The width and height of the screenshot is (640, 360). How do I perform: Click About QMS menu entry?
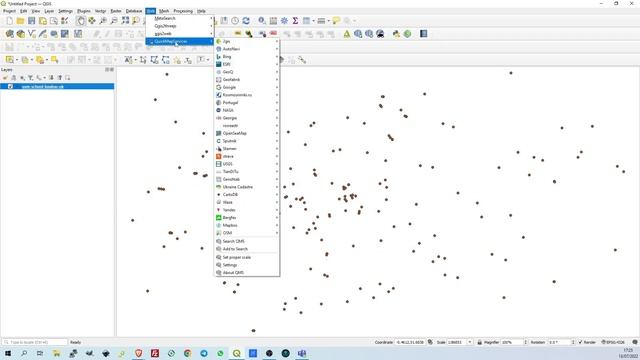coord(247,273)
